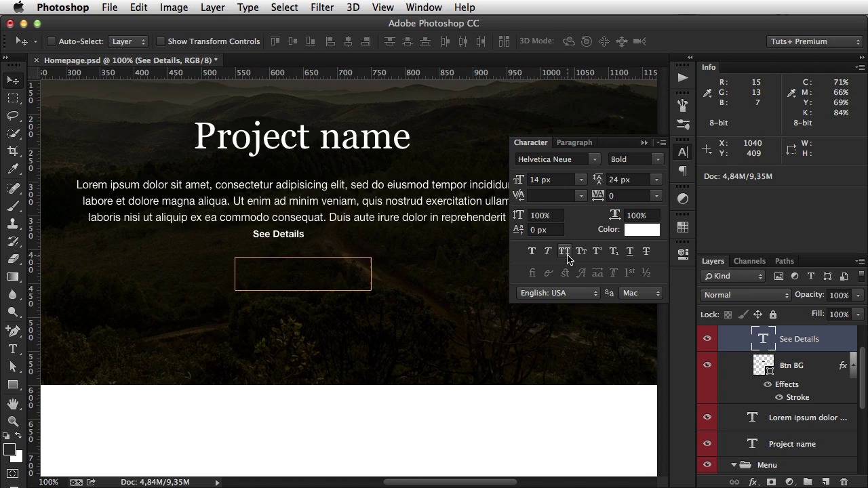Click the text Color swatch in Character panel

(x=642, y=229)
